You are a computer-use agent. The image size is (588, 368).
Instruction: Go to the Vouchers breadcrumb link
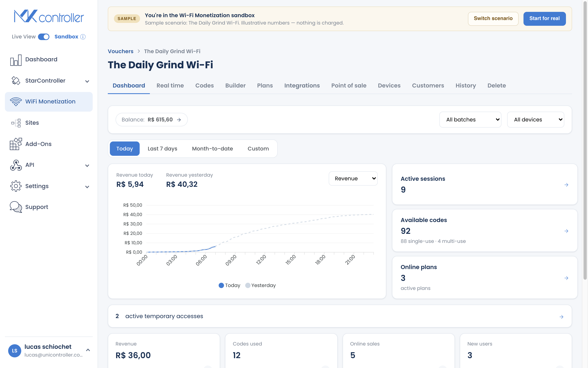[x=120, y=51]
